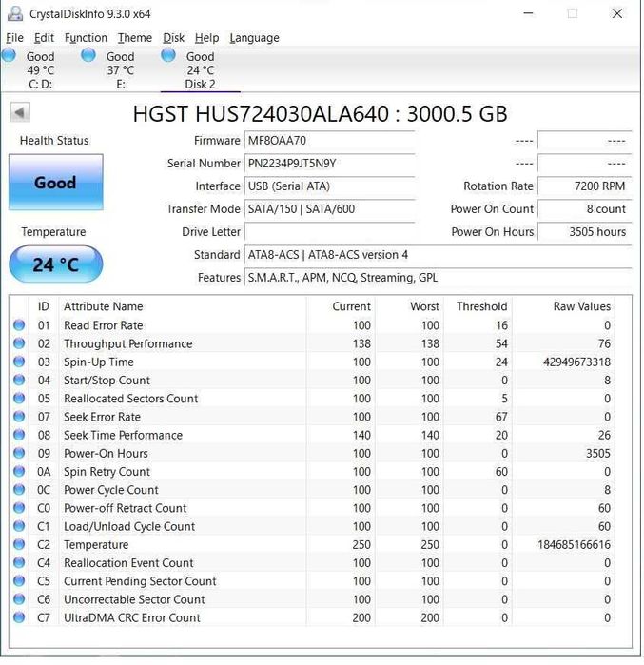The height and width of the screenshot is (665, 644).
Task: Click the status orb of UltraDMA CRC Error Count row
Action: [x=19, y=617]
